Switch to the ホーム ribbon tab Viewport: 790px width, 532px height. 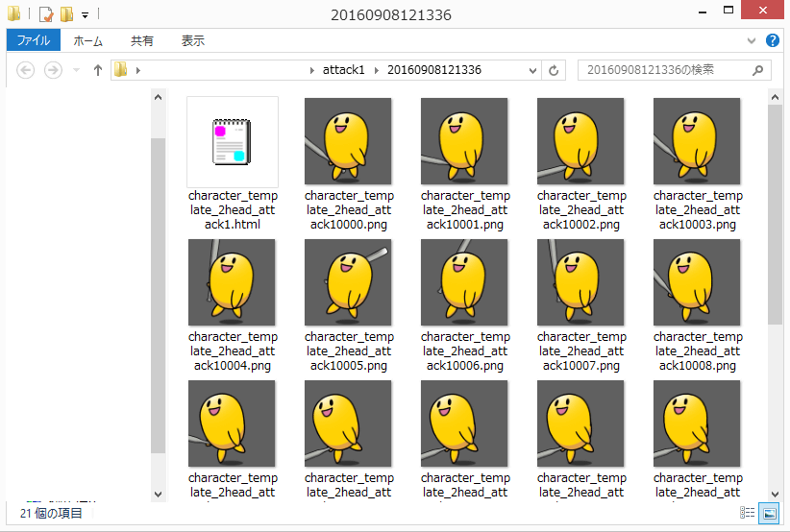(87, 40)
